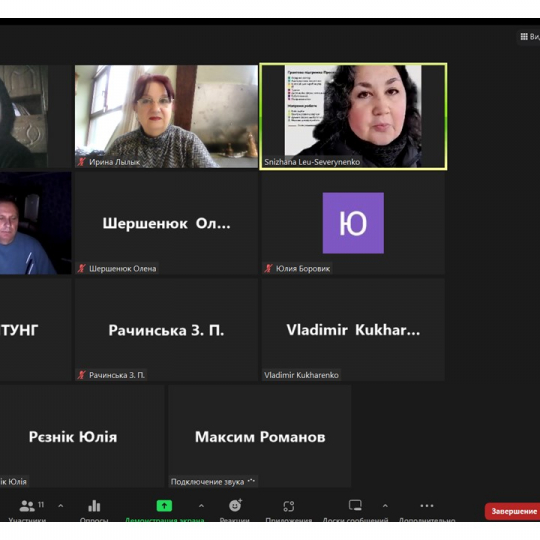Viewport: 540px width, 540px height.
Task: Open the Дополнительно three-dots menu
Action: click(427, 506)
